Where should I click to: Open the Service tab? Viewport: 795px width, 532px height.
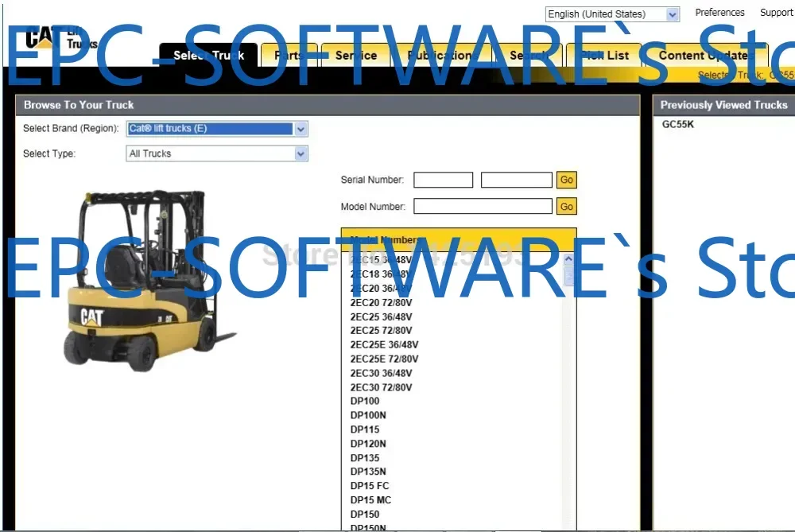click(x=356, y=56)
